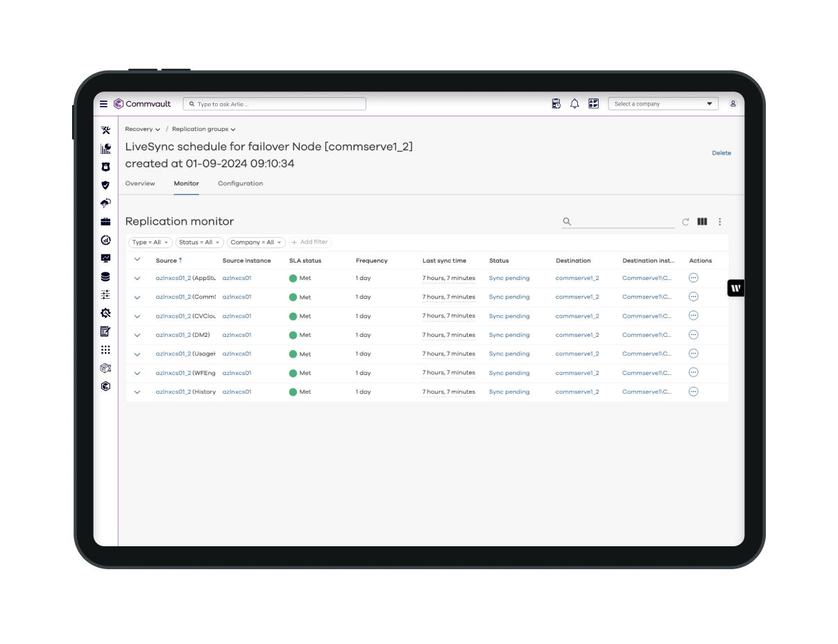This screenshot has width=838, height=644.
Task: Switch to the Configuration tab
Action: (x=240, y=184)
